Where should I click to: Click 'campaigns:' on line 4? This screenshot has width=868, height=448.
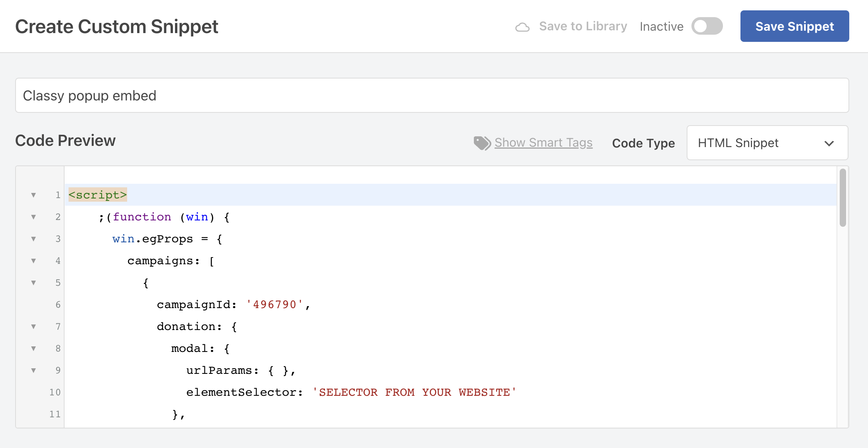point(163,261)
